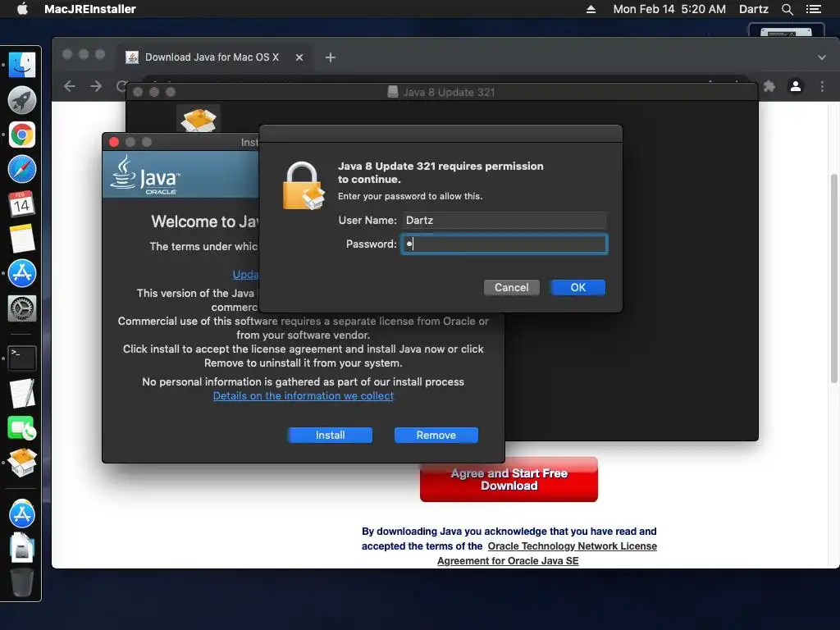Open a new Chrome tab with plus

point(331,57)
